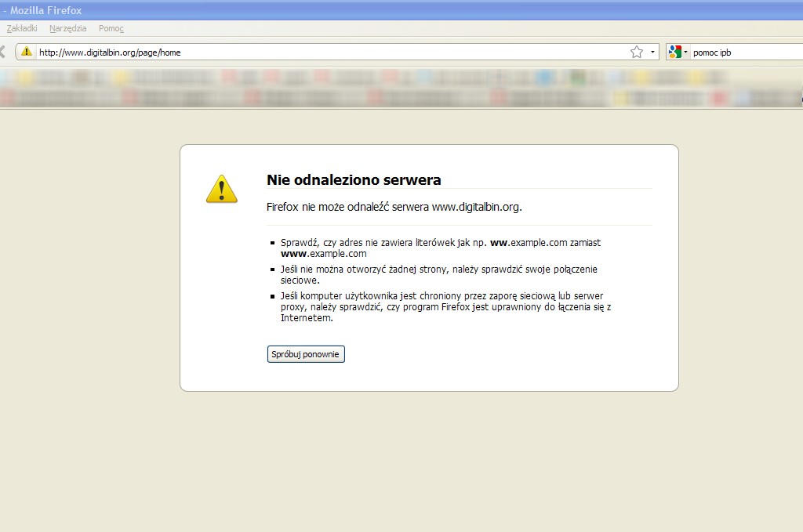Image resolution: width=803 pixels, height=532 pixels.
Task: Open the Pomoc menu
Action: 111,28
